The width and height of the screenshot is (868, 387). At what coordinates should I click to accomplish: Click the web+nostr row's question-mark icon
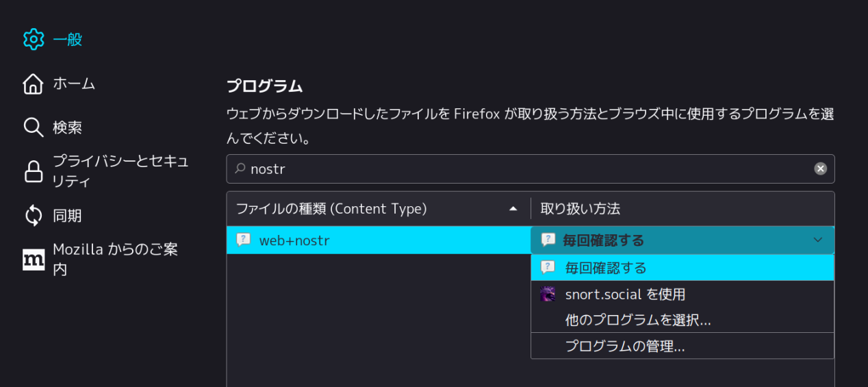click(243, 240)
